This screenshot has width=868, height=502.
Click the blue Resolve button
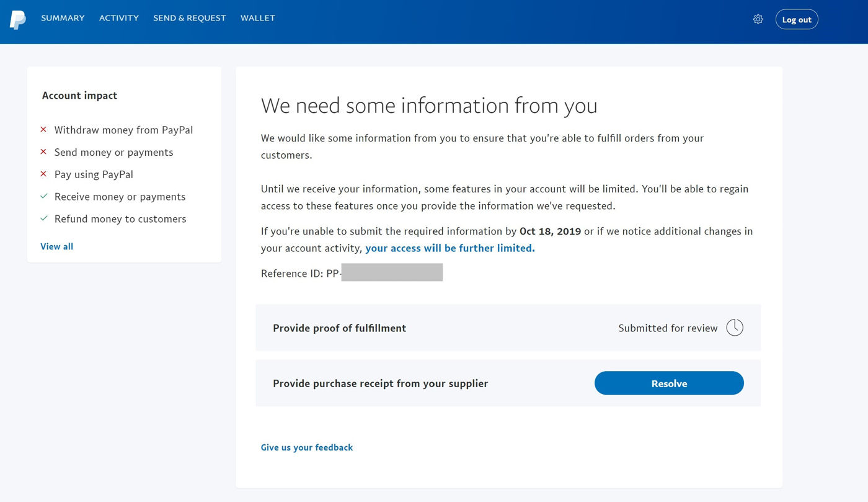[x=669, y=383]
